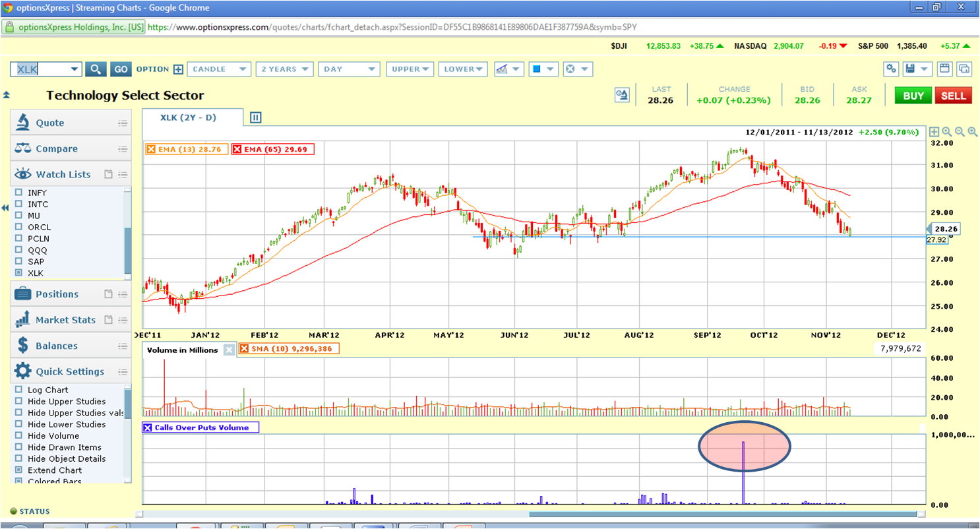Check the QQQ watch list checkbox
This screenshot has width=980, height=529.
pyautogui.click(x=18, y=250)
